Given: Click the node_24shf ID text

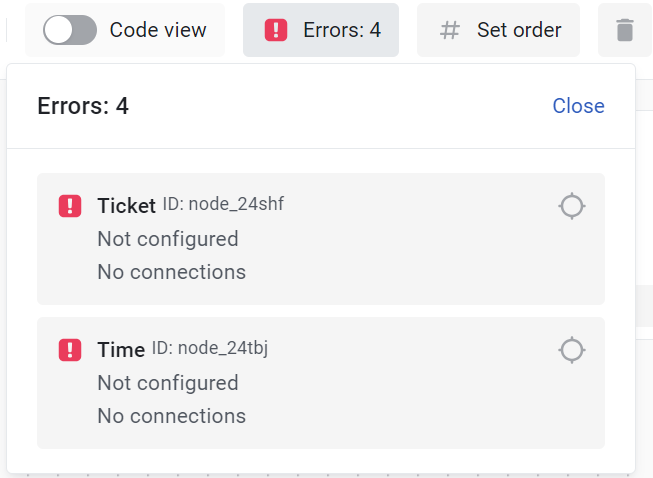Looking at the screenshot, I should point(223,204).
